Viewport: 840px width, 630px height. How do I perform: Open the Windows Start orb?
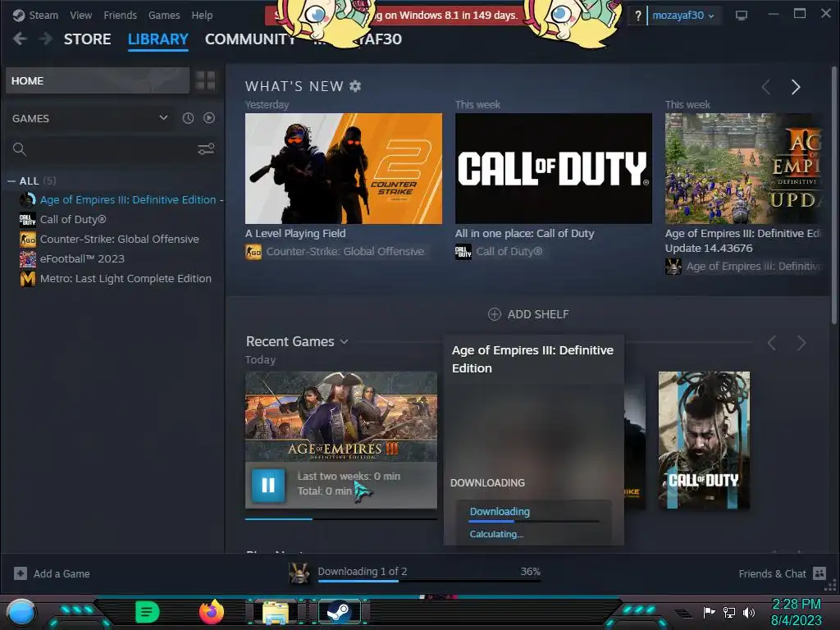(21, 612)
